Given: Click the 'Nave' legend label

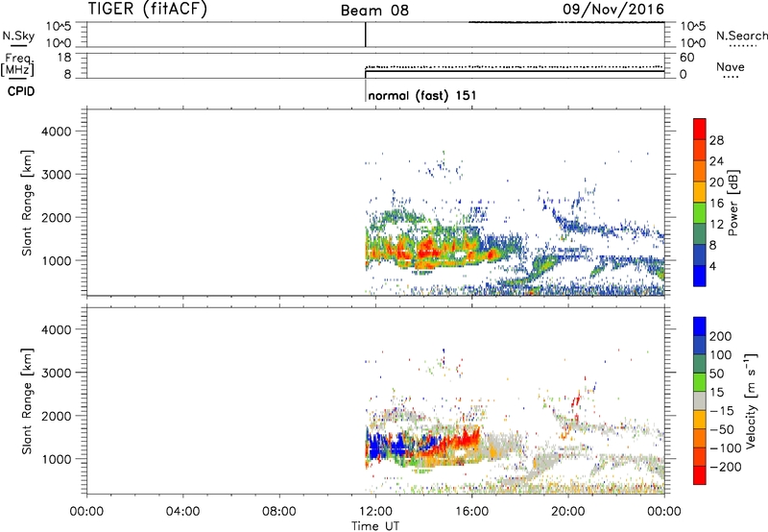Looking at the screenshot, I should [731, 67].
